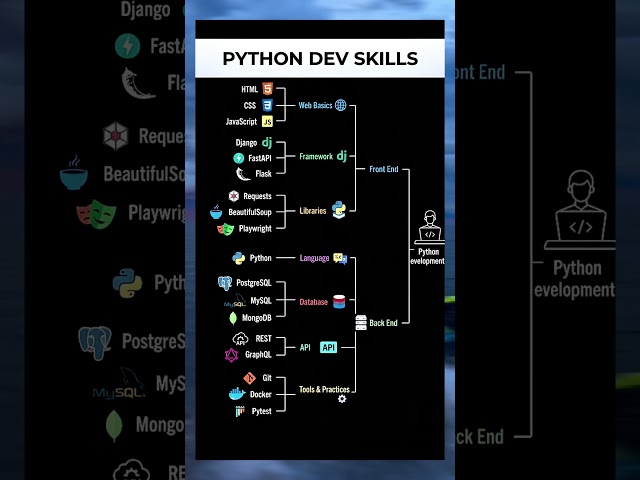
Task: Click the 'PYTHON DEV SKILLS' title banner
Action: point(320,58)
